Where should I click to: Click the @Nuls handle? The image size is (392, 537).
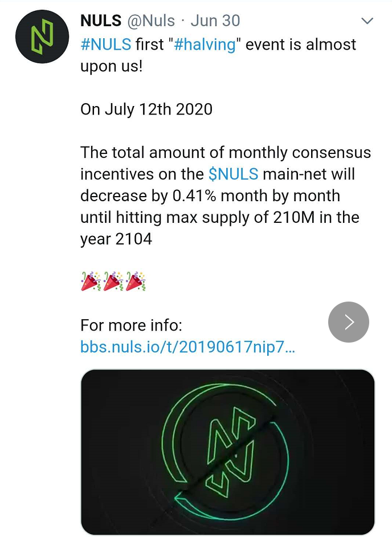click(x=151, y=21)
